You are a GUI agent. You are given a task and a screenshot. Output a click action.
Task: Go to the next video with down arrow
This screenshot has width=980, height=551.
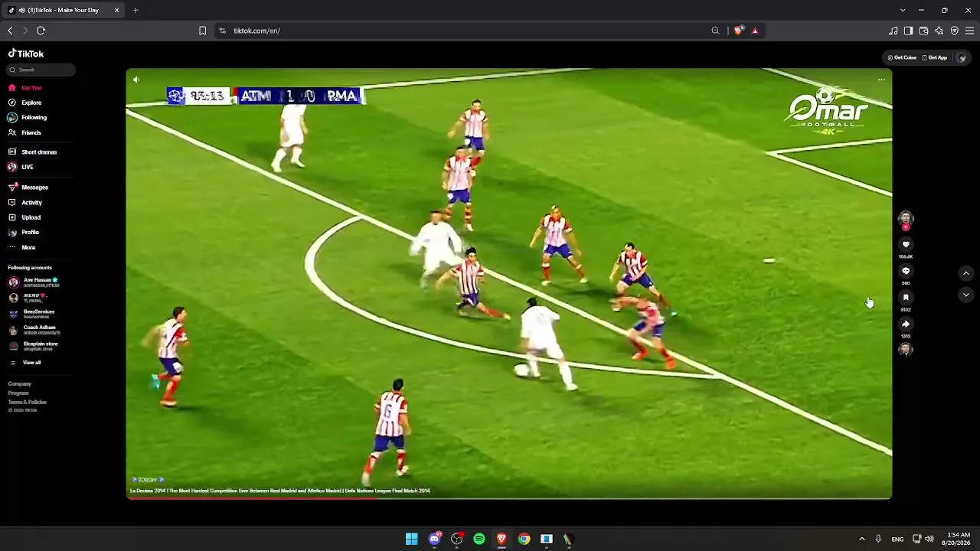[x=965, y=295]
